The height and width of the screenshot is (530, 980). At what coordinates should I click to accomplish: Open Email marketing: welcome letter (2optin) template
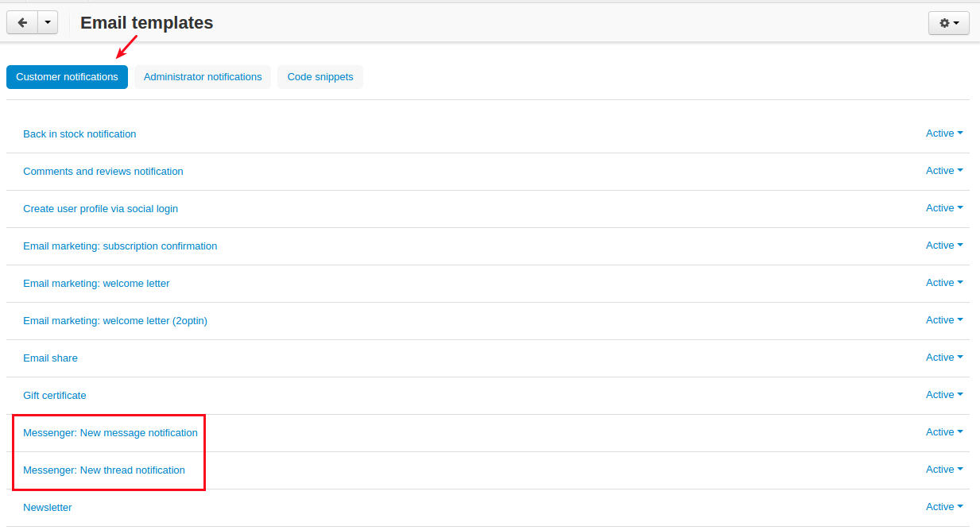(115, 321)
